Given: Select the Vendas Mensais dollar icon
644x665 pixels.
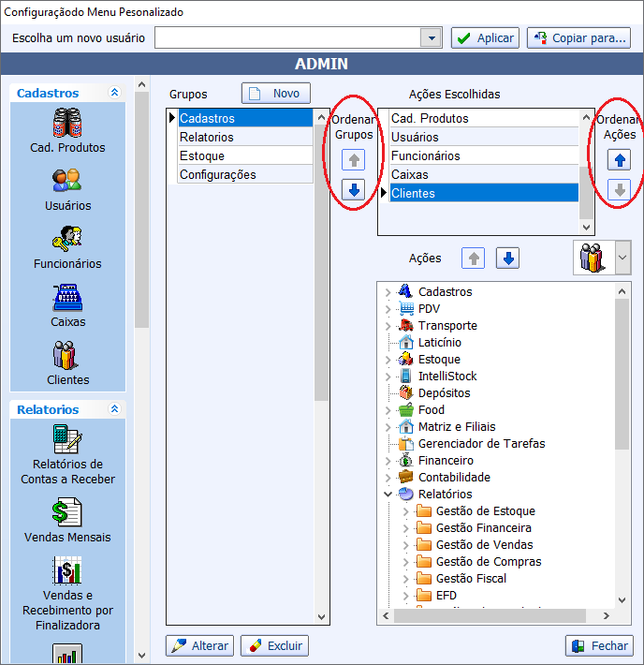Looking at the screenshot, I should tap(67, 512).
